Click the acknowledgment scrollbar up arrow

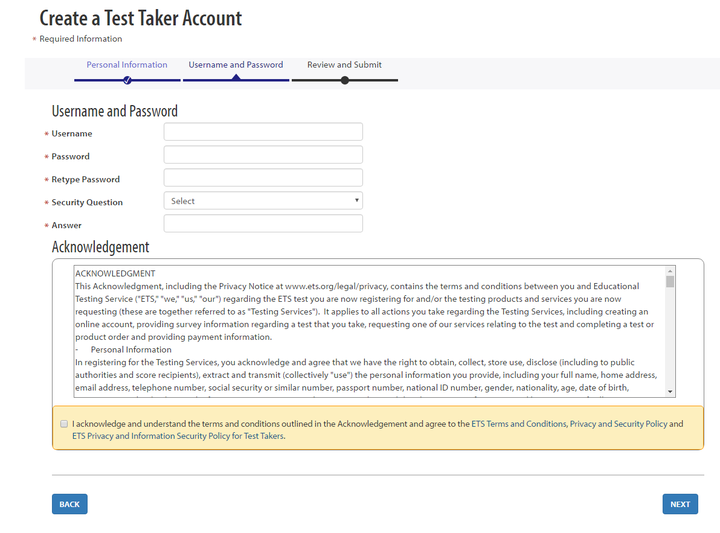[670, 271]
